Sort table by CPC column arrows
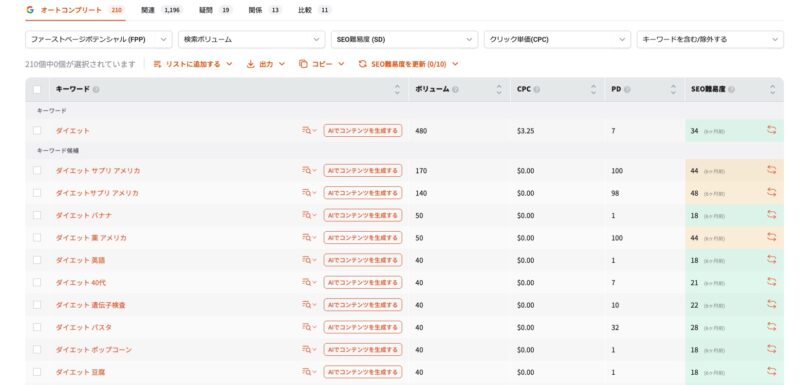 tap(593, 89)
